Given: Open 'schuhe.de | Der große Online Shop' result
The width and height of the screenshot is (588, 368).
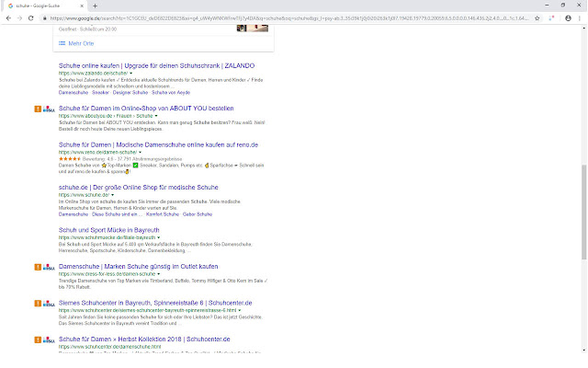Looking at the screenshot, I should (138, 187).
